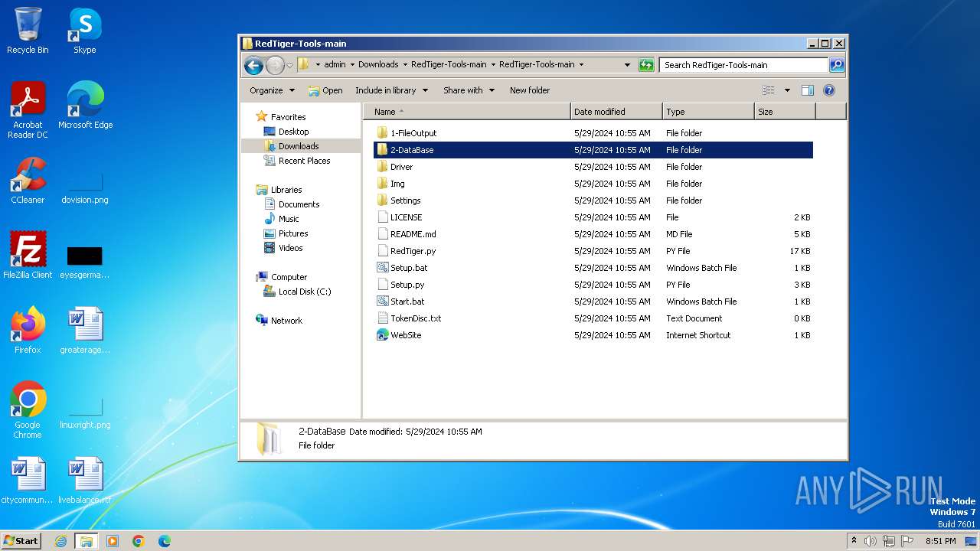Select the WebSite internet shortcut icon

[383, 335]
